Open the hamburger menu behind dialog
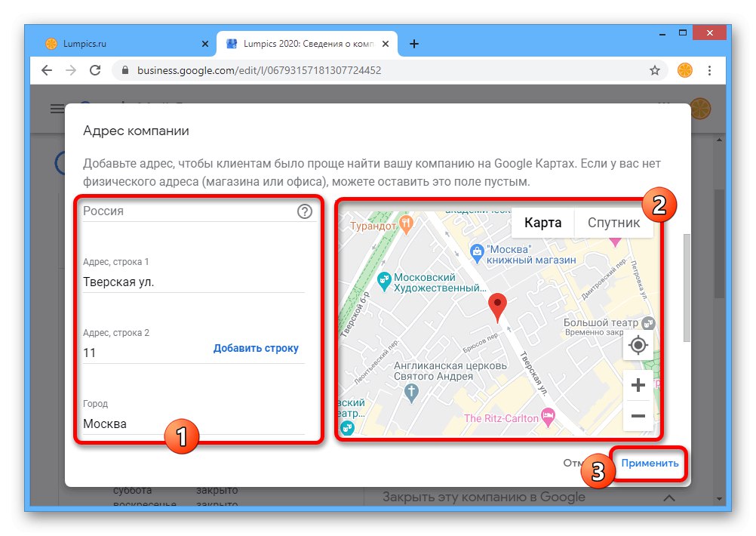Viewport: 756px width, 536px height. (x=57, y=109)
